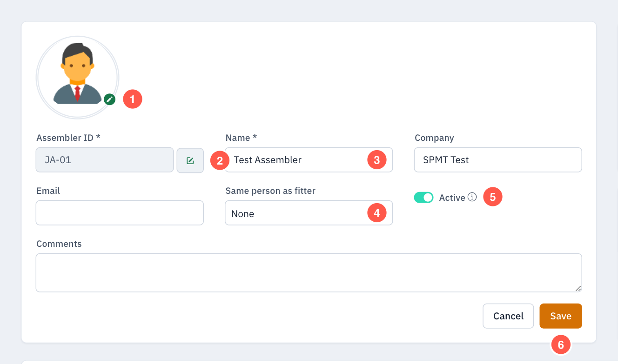Click the info icon next to Active
The width and height of the screenshot is (618, 364).
coord(472,197)
